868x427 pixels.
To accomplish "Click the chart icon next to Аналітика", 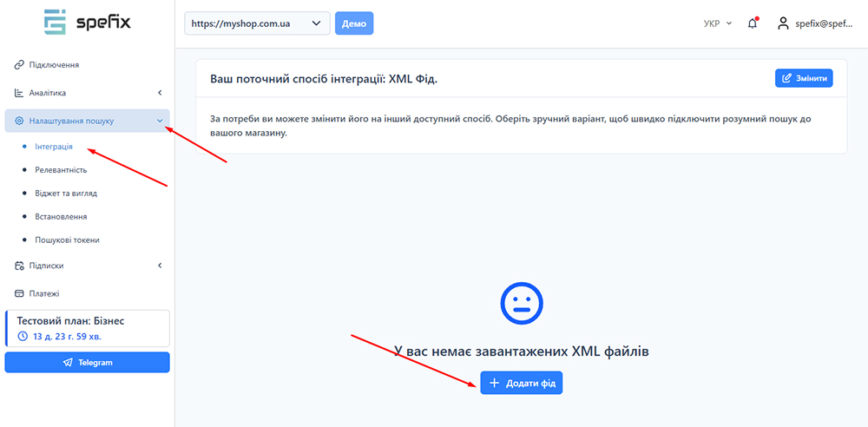I will click(x=18, y=93).
